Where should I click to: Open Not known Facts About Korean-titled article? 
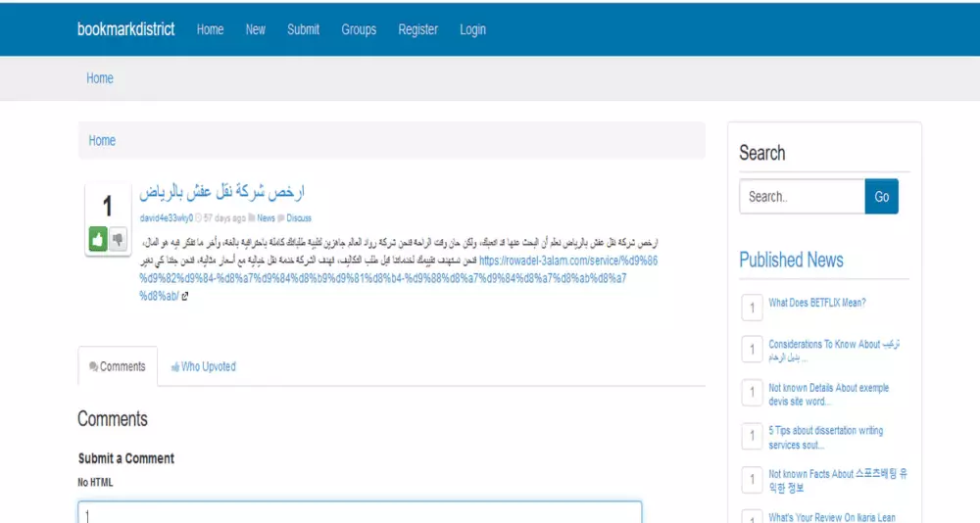point(838,481)
